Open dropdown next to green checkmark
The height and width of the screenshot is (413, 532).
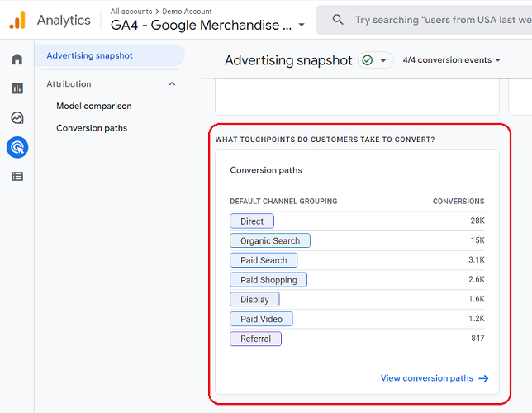tap(383, 61)
